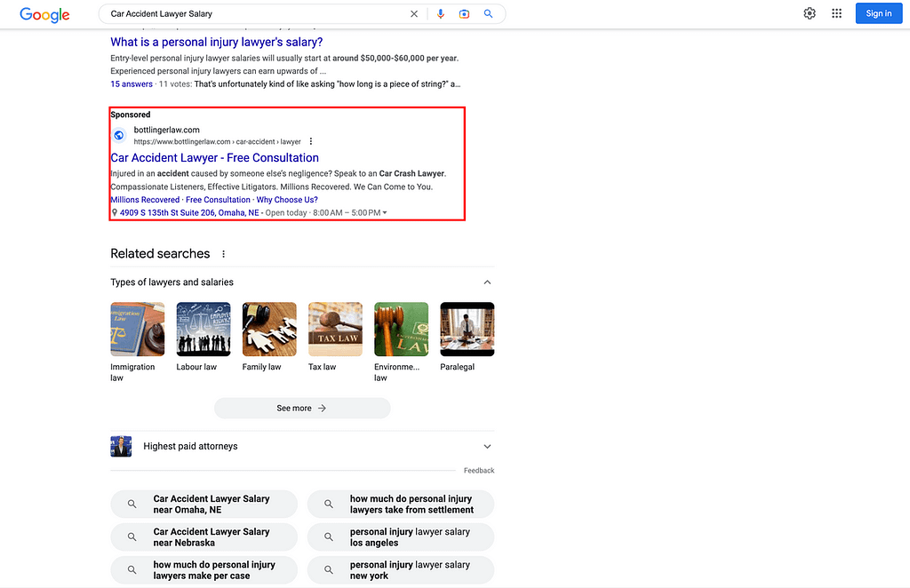Select the Family law thumbnail

coord(269,329)
